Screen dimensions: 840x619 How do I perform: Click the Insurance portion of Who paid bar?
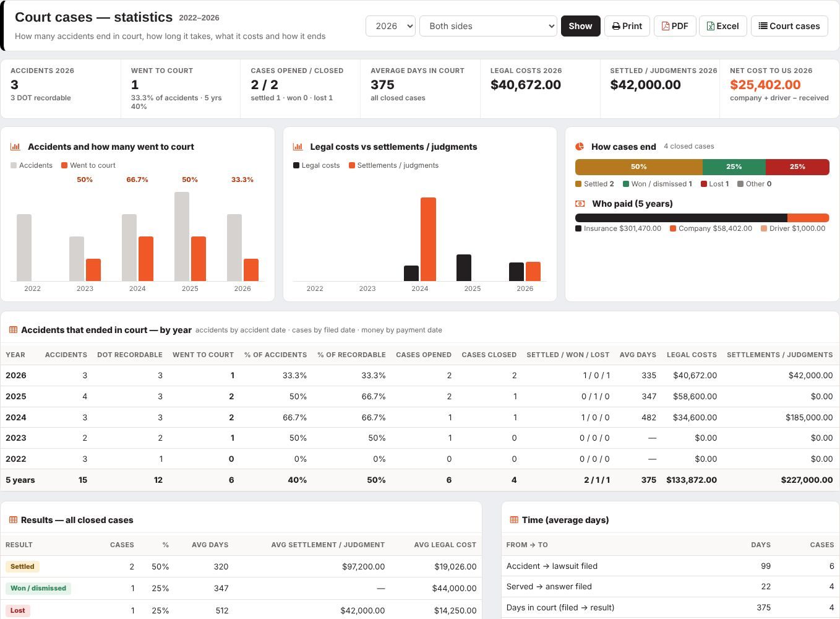681,218
